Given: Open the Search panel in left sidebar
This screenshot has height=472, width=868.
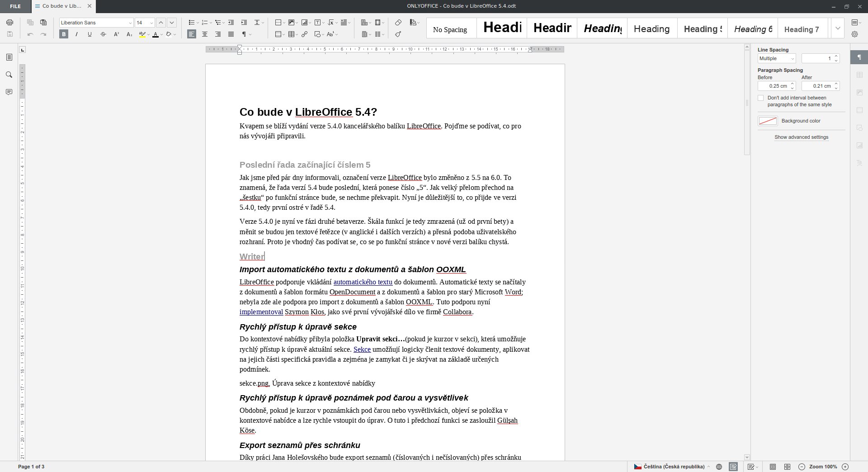Looking at the screenshot, I should (x=9, y=75).
